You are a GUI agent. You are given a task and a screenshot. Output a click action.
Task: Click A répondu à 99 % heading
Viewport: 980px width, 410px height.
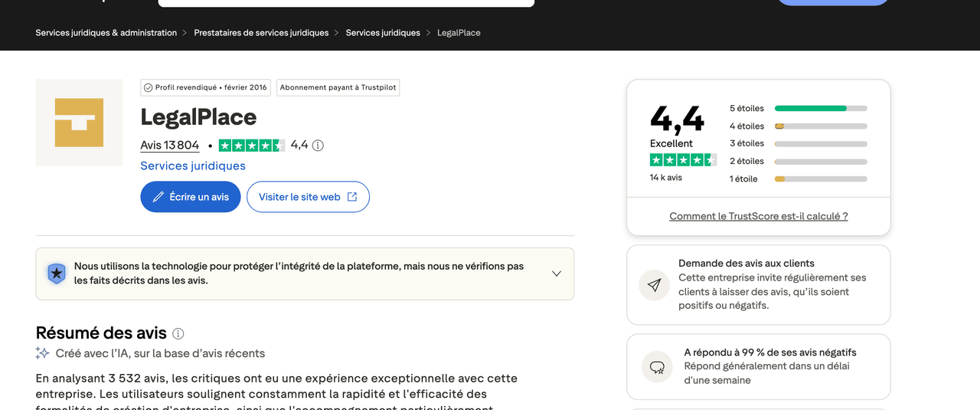click(770, 353)
